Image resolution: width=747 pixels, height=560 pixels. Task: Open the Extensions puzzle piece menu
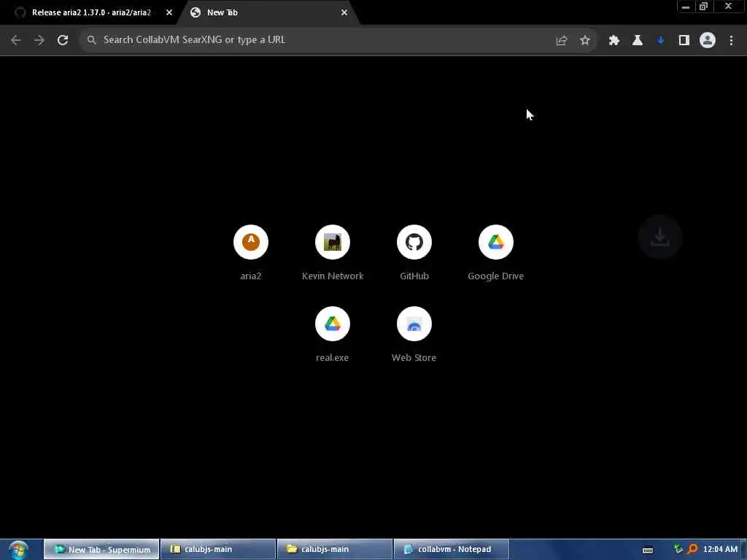(614, 41)
